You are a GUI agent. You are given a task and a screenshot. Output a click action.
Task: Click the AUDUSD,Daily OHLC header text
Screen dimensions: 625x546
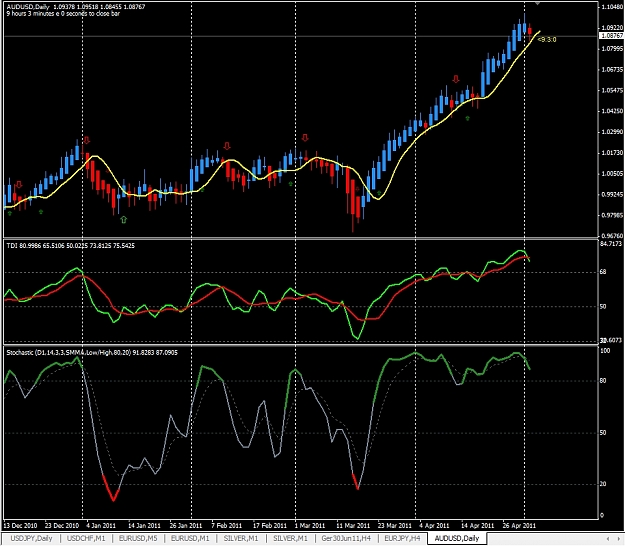coord(76,7)
